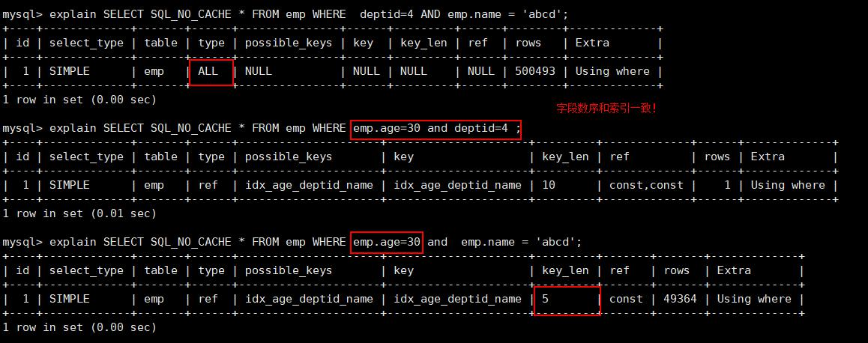Viewport: 868px width, 343px height.
Task: Click key_len value 10 in second result
Action: click(x=549, y=185)
